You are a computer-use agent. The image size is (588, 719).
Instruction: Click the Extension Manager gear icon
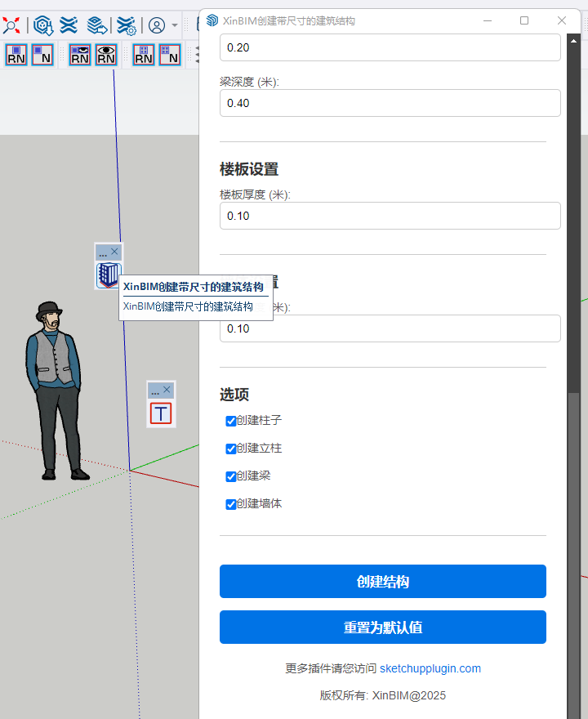tap(126, 25)
